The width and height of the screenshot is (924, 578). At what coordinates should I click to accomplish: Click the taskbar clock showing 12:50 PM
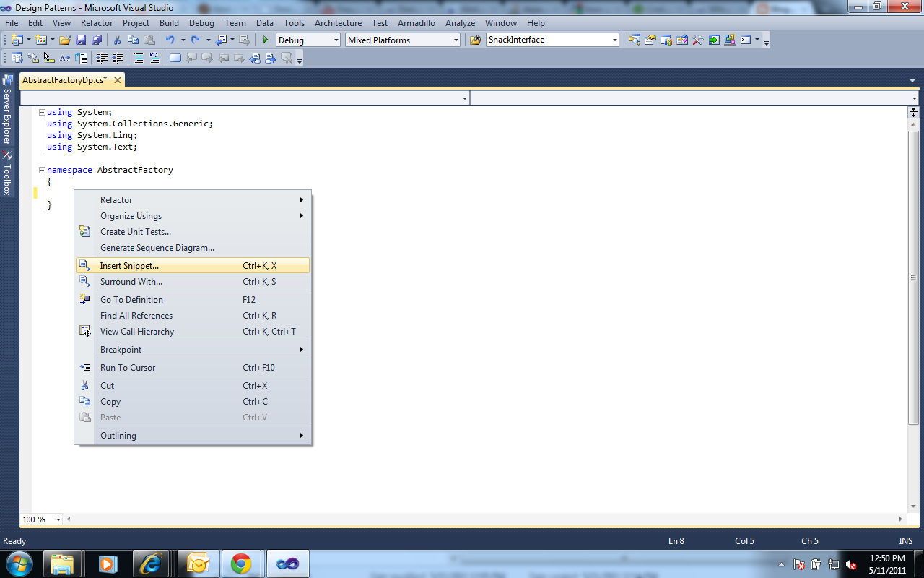coord(887,564)
